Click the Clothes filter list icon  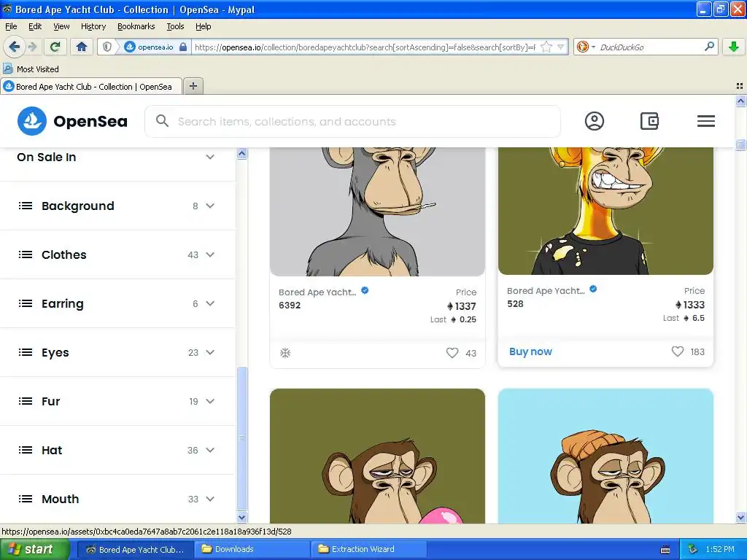click(26, 254)
